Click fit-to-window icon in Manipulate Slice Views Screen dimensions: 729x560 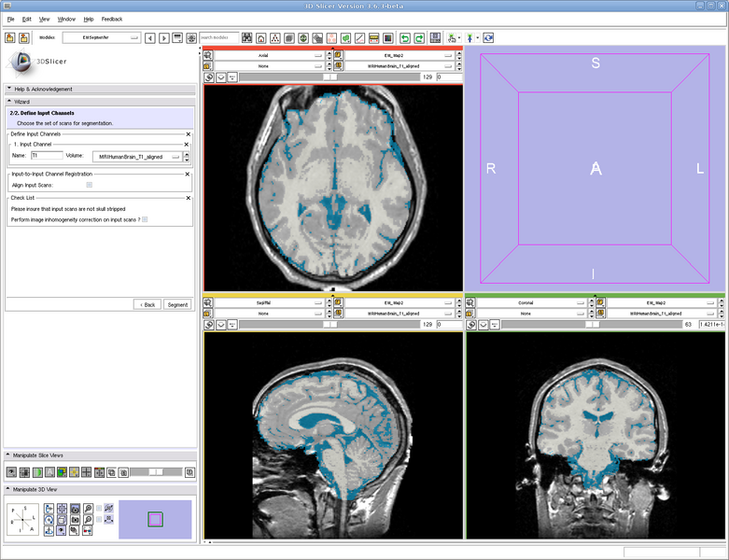[24, 472]
